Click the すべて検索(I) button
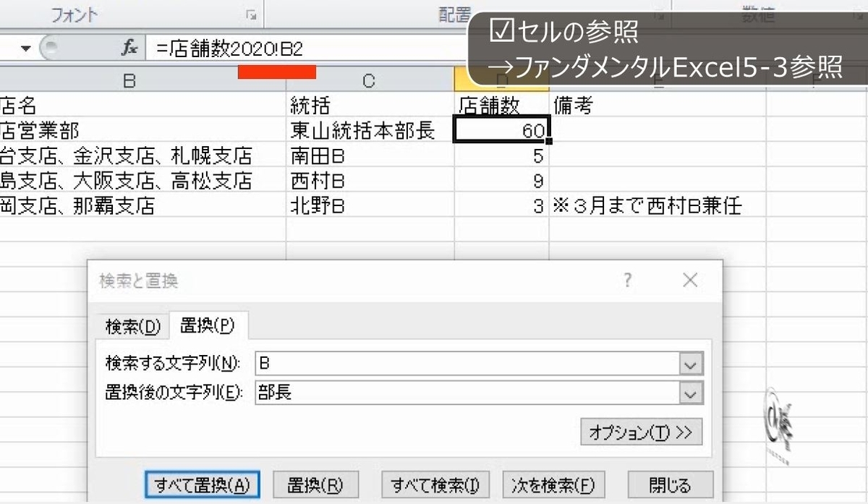The width and height of the screenshot is (868, 504). [x=435, y=484]
